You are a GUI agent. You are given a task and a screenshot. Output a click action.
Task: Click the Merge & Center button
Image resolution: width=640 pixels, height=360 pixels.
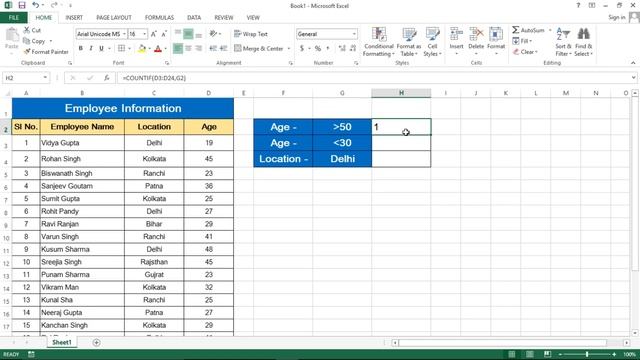pos(259,48)
